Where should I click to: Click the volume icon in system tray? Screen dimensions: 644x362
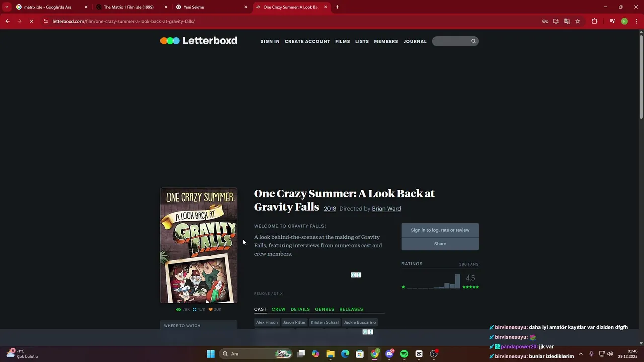pyautogui.click(x=610, y=354)
